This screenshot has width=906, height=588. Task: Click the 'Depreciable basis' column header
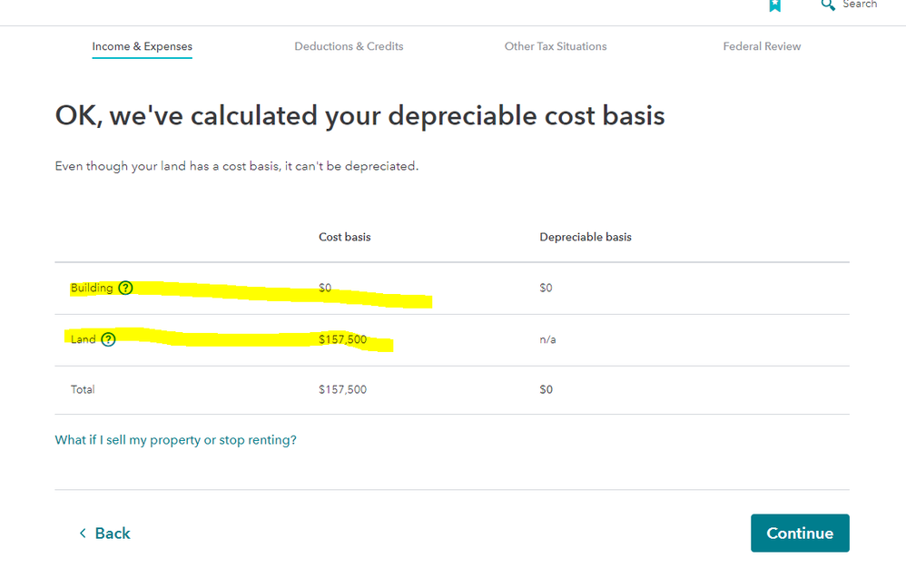(x=585, y=237)
